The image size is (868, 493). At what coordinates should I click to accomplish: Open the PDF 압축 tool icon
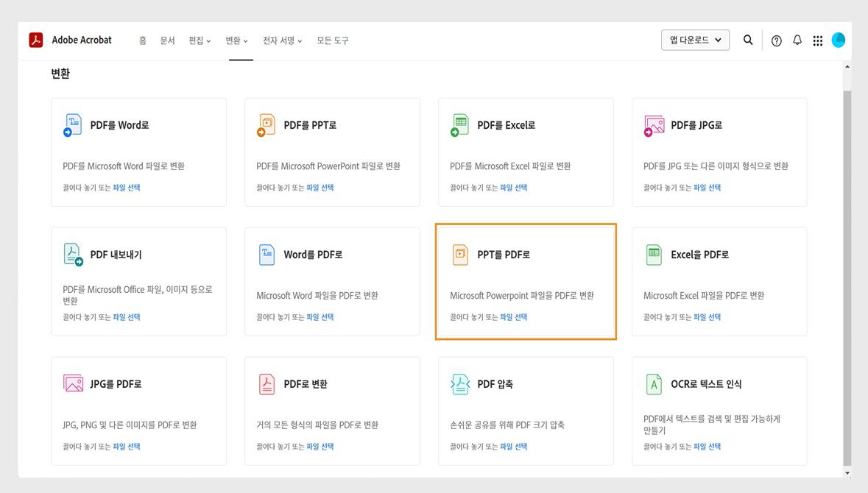459,383
